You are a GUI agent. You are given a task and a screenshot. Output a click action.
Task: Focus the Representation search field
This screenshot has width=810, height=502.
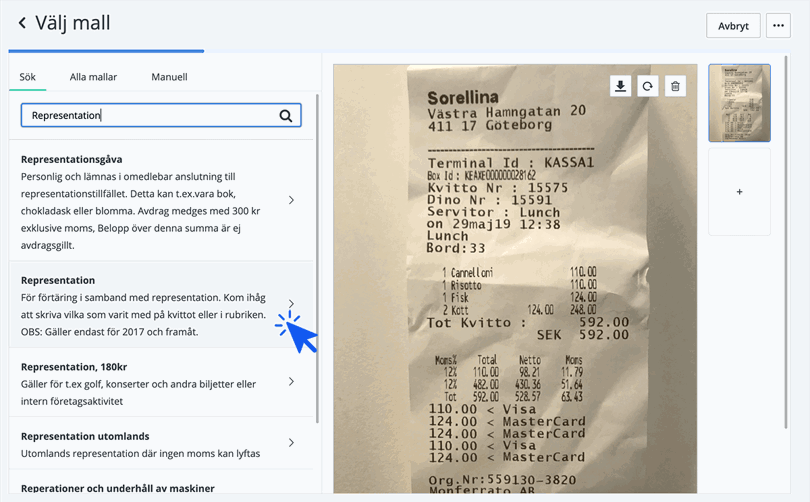pyautogui.click(x=161, y=115)
